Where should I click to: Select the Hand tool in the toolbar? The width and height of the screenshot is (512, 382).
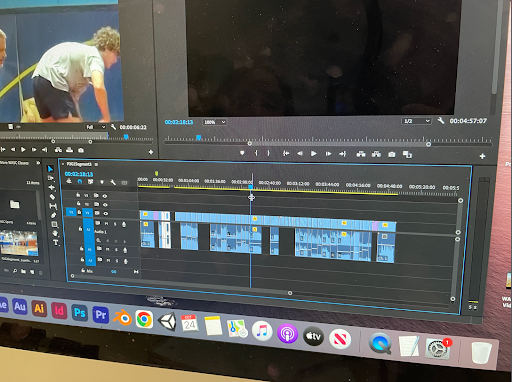(55, 233)
